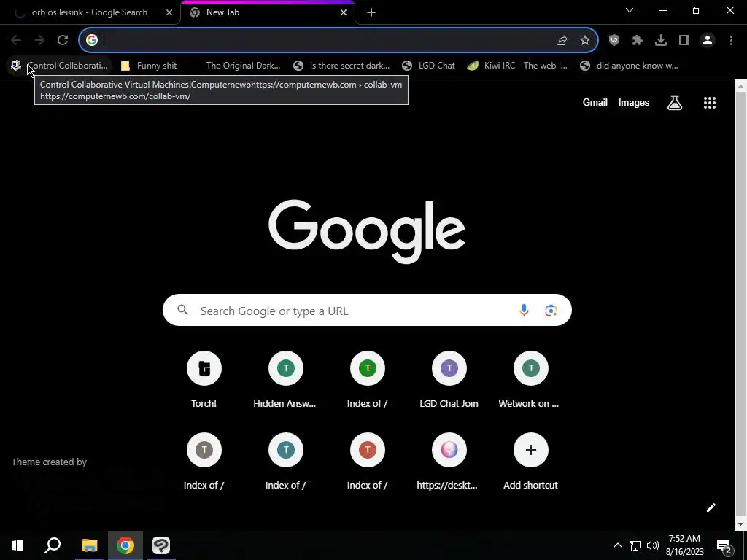This screenshot has height=560, width=747.
Task: Open Control Collaborative bookmark
Action: (60, 66)
